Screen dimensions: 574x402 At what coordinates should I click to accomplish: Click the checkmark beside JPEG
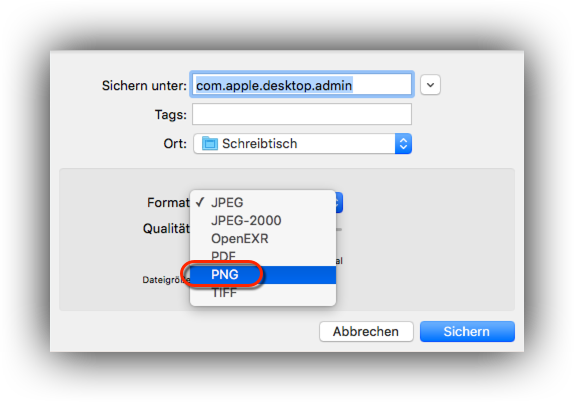200,202
